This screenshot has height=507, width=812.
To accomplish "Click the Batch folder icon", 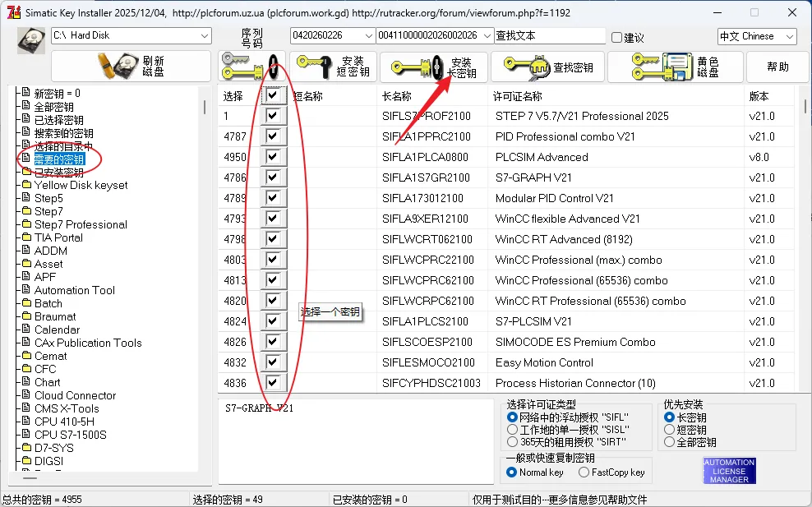I will pos(26,302).
